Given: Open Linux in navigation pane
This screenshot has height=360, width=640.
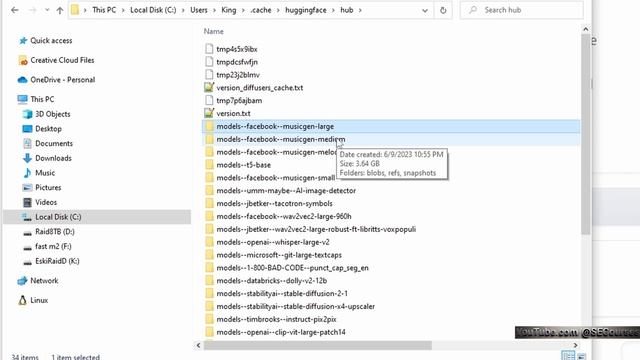Looking at the screenshot, I should pyautogui.click(x=39, y=300).
